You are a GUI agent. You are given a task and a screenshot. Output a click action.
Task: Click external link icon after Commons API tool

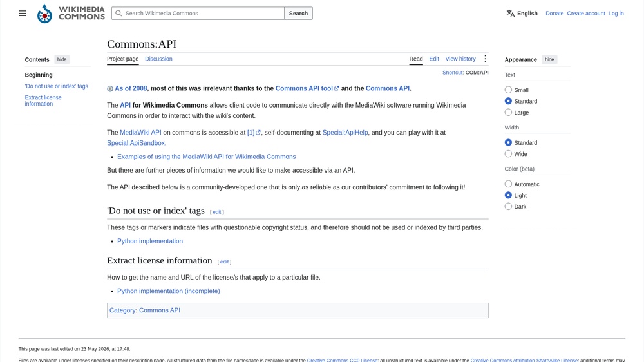coord(336,88)
